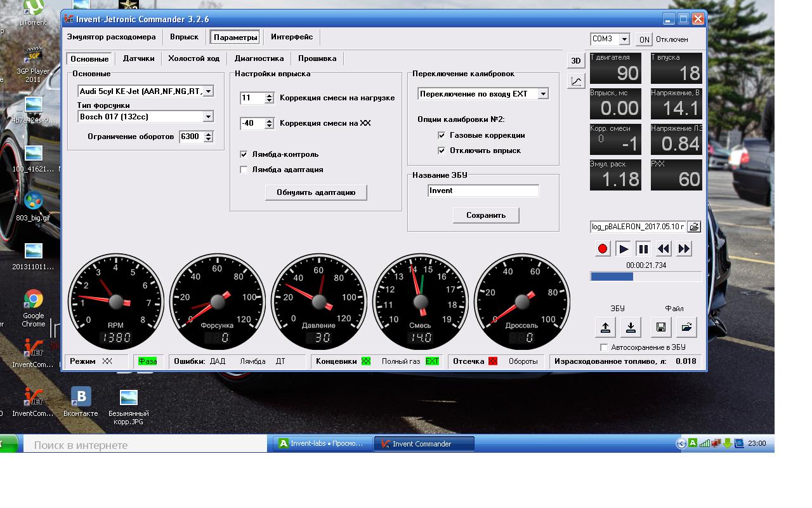
Task: Fast-forward the log playback
Action: click(x=684, y=249)
